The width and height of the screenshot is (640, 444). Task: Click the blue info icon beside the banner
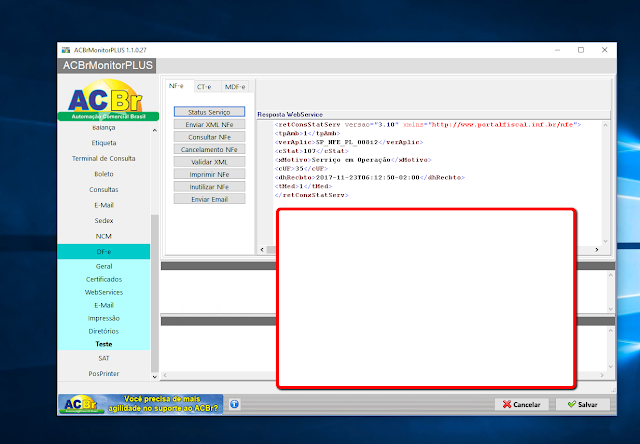(x=234, y=404)
